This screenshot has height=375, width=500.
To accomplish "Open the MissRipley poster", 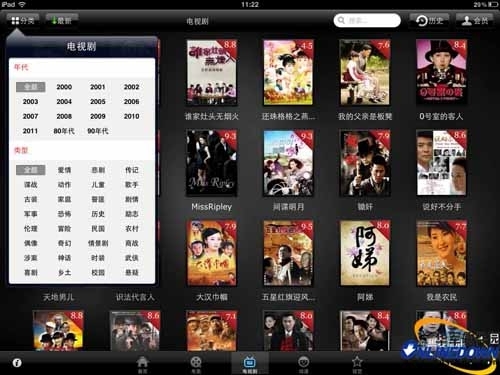I will tap(212, 163).
